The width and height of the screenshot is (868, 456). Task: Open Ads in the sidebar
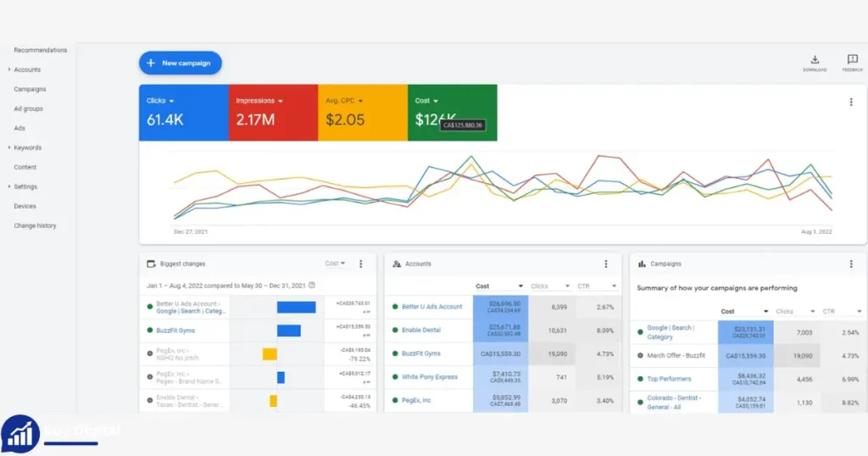19,128
